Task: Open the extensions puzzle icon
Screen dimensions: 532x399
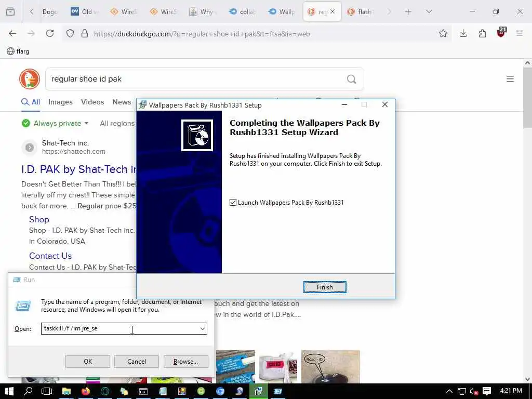Action: [482, 33]
